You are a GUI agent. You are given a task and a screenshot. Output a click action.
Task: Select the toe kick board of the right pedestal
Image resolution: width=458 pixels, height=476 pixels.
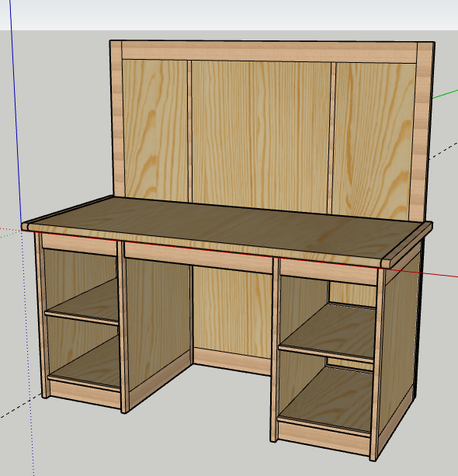[x=323, y=439]
